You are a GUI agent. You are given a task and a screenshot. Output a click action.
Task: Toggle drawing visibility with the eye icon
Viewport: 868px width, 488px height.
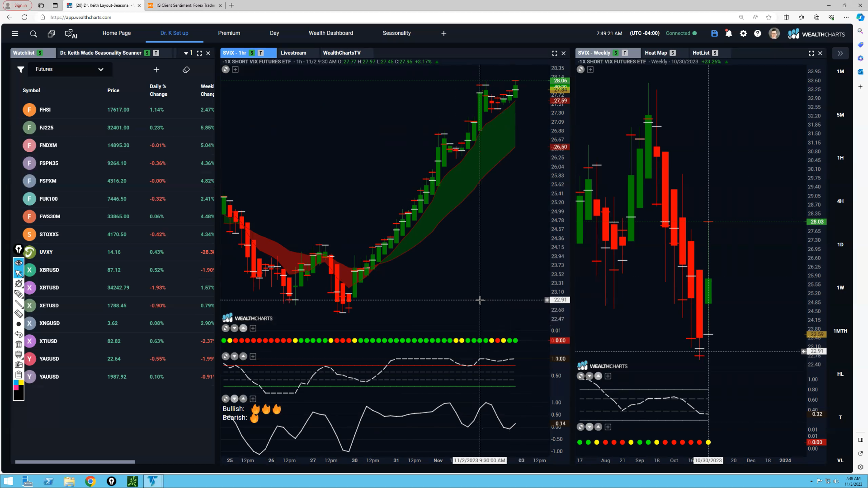point(19,263)
